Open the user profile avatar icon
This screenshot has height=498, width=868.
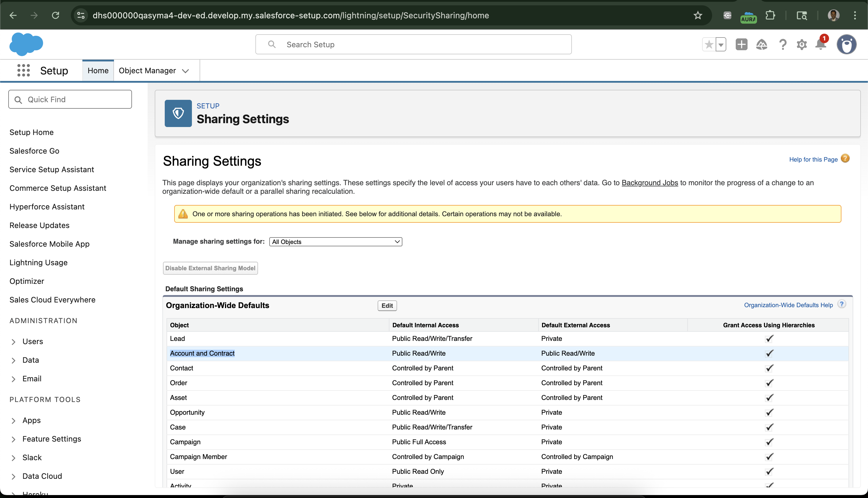(846, 45)
